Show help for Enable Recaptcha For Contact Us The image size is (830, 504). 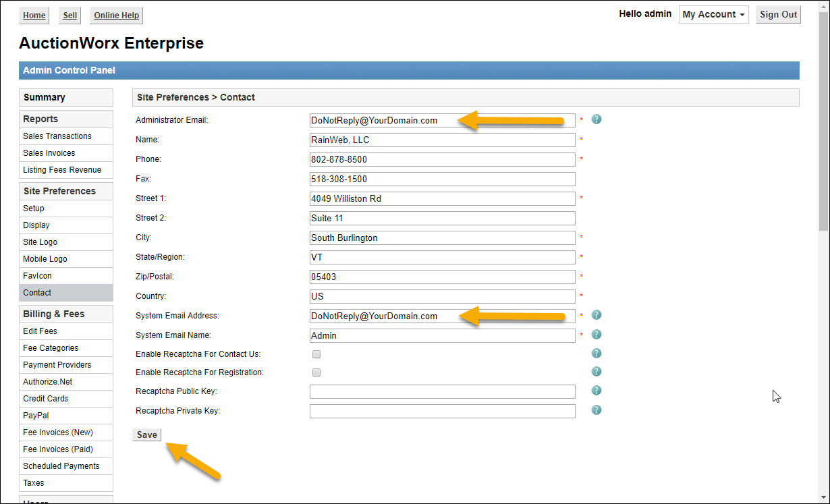pos(597,354)
